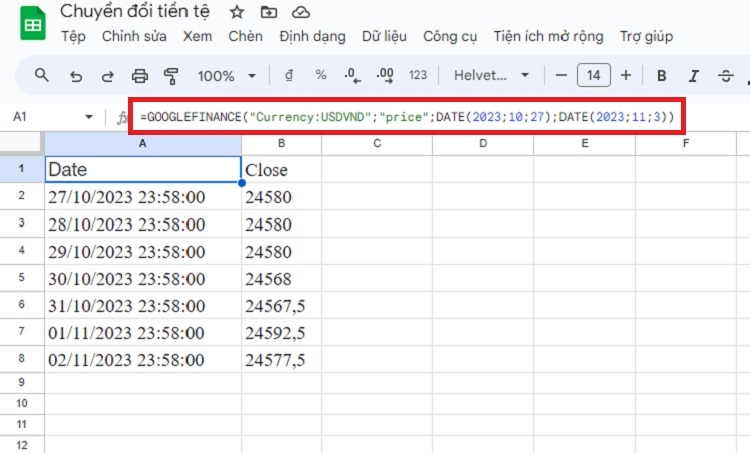Select cell with 28/10/2023 23:58:00

click(143, 224)
